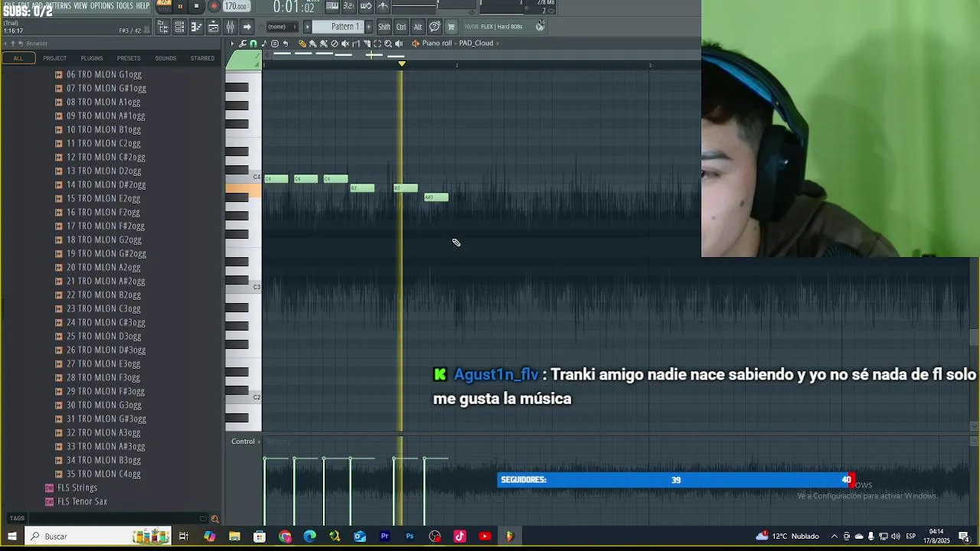Open the VIEW menu
Viewport: 980px width, 551px height.
coord(80,5)
